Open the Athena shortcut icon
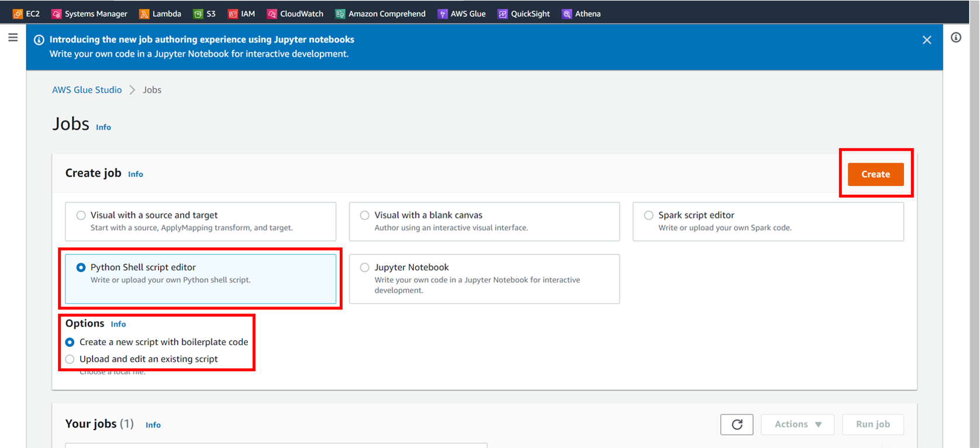 click(x=567, y=13)
